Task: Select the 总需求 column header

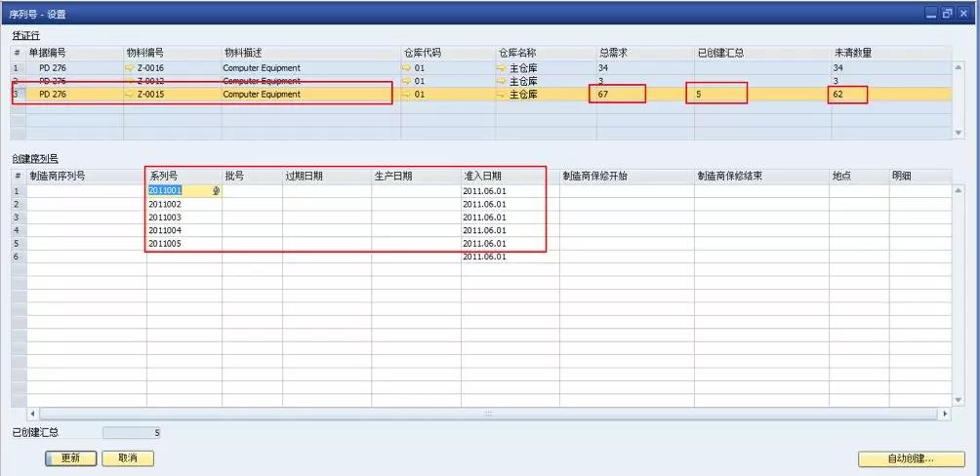Action: click(644, 52)
